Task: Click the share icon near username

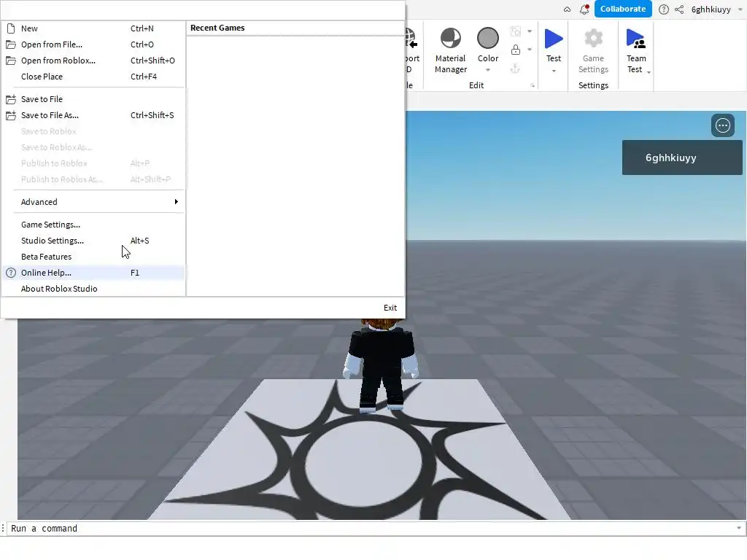Action: (679, 9)
